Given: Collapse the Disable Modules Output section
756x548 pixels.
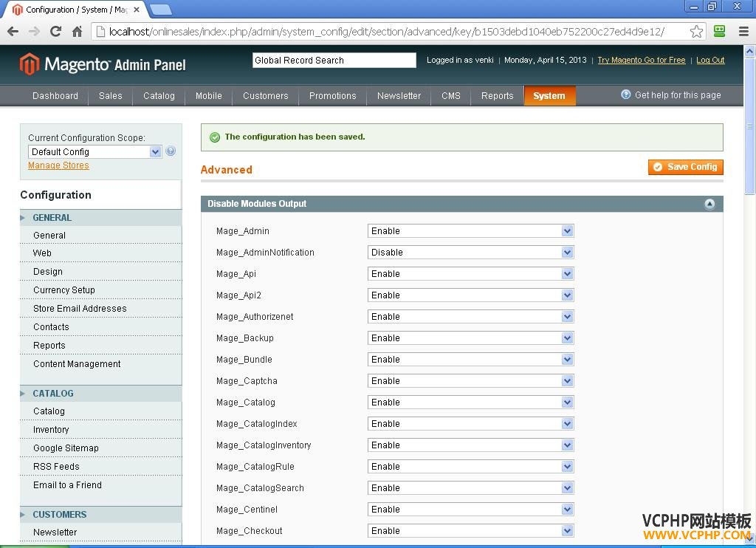Looking at the screenshot, I should pyautogui.click(x=709, y=204).
